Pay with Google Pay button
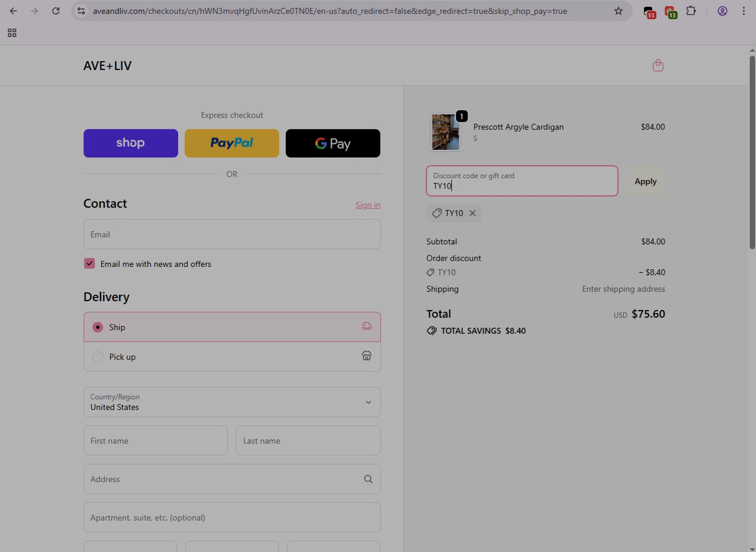Image resolution: width=756 pixels, height=552 pixels. (x=333, y=143)
